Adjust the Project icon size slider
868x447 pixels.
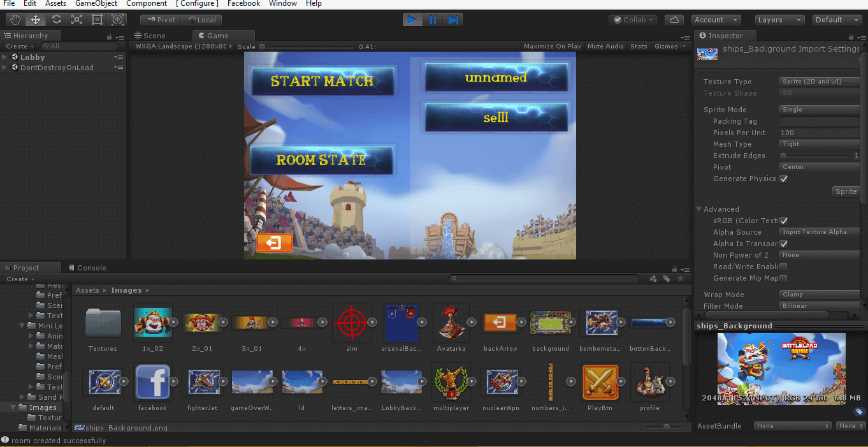tap(663, 427)
